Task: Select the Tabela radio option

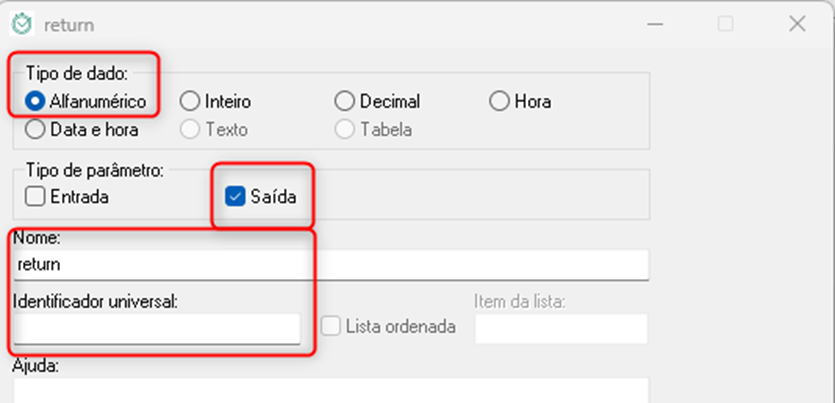Action: click(x=345, y=129)
